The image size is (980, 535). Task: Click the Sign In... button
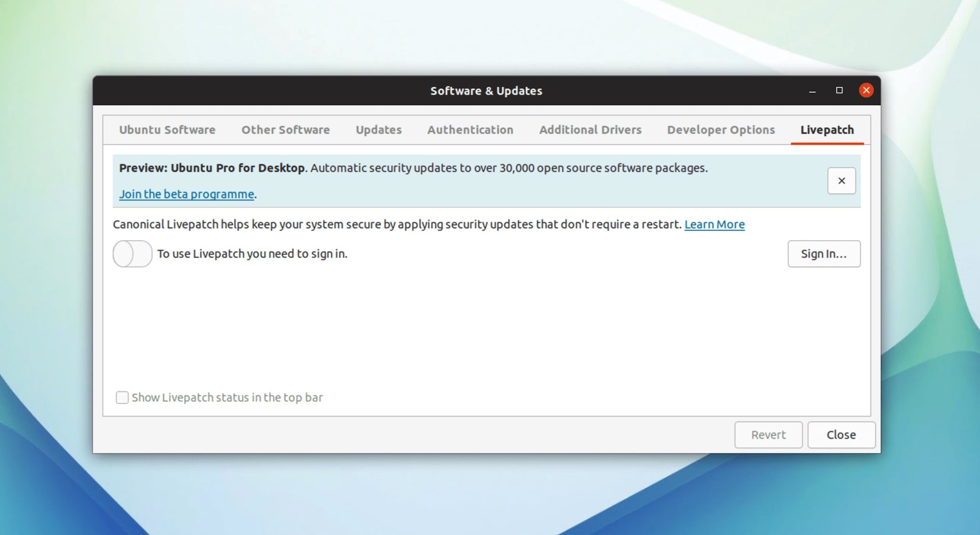click(x=824, y=254)
